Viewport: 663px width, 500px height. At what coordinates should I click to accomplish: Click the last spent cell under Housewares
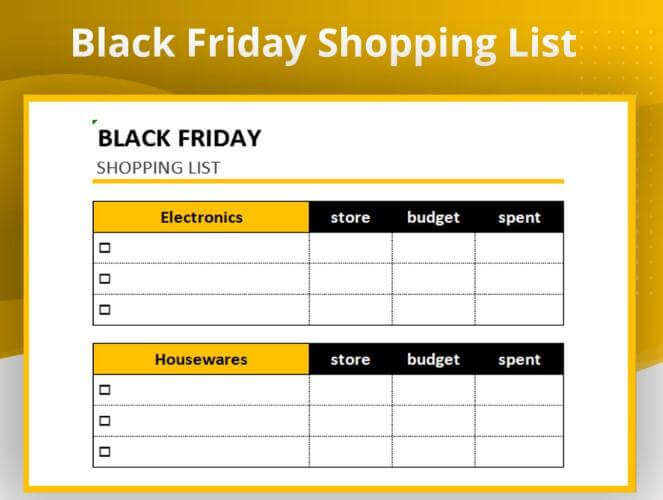point(519,452)
